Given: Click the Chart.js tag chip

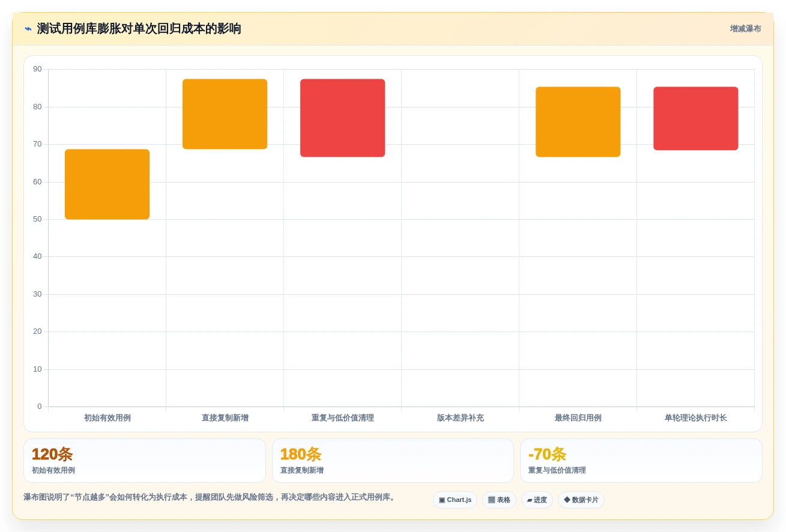Looking at the screenshot, I should [x=455, y=500].
